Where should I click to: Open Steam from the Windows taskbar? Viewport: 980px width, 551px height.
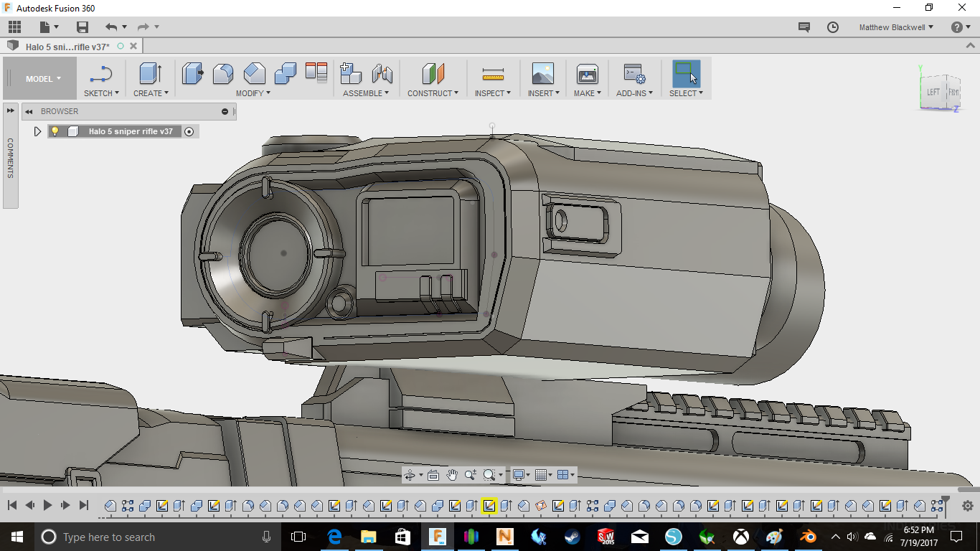572,537
